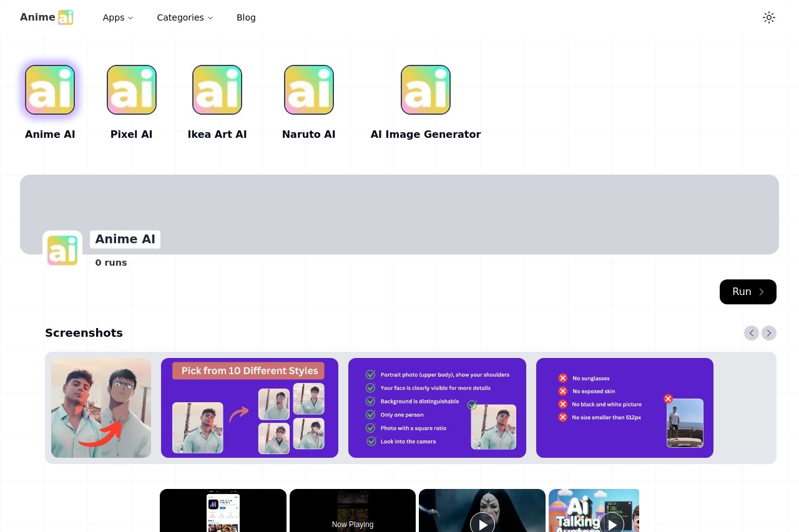Open the photo requirements checklist screenshot

pos(437,408)
